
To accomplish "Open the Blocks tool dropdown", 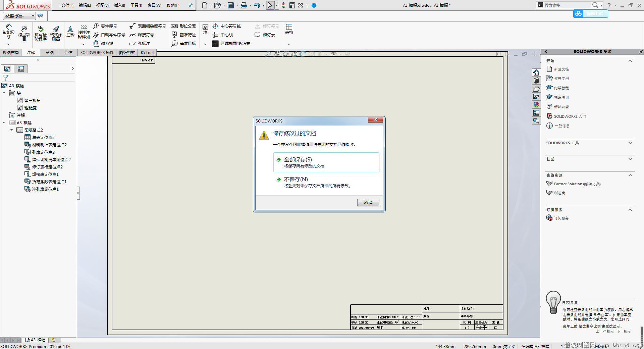I will [205, 44].
